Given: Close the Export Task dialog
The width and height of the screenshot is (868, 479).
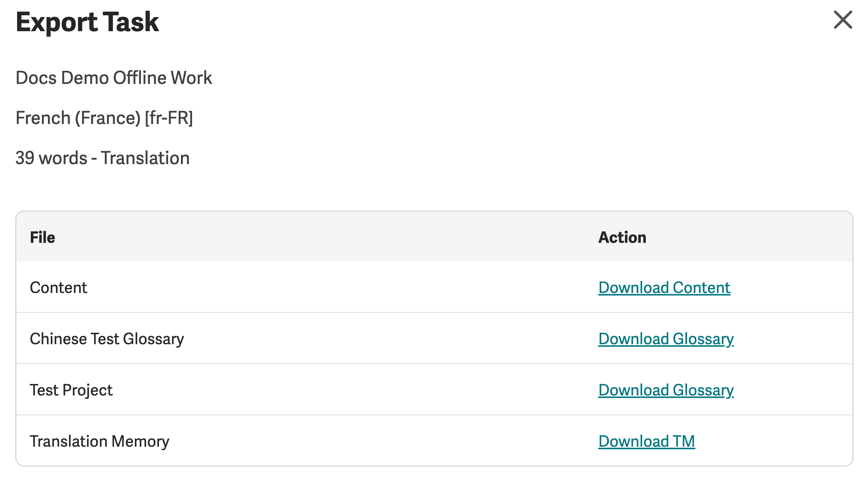Looking at the screenshot, I should click(843, 20).
